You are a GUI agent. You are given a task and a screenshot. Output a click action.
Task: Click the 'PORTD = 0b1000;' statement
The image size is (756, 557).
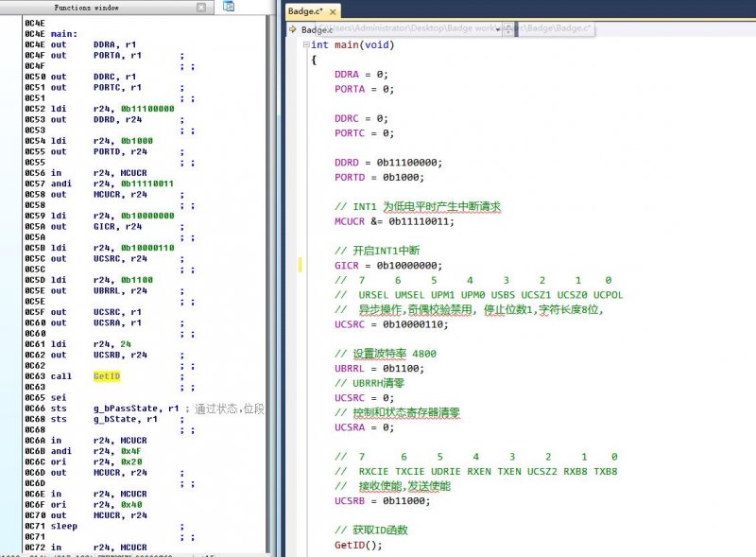click(x=380, y=177)
